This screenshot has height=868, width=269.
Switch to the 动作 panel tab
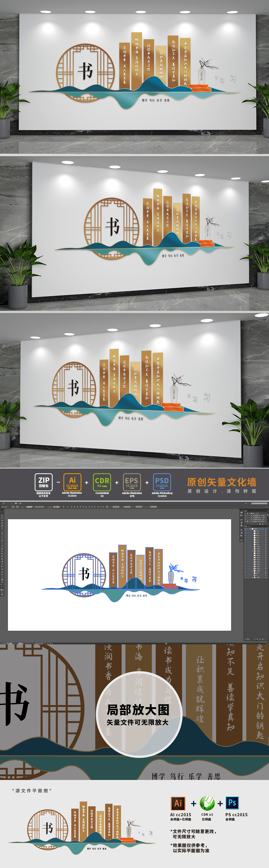[x=245, y=511]
